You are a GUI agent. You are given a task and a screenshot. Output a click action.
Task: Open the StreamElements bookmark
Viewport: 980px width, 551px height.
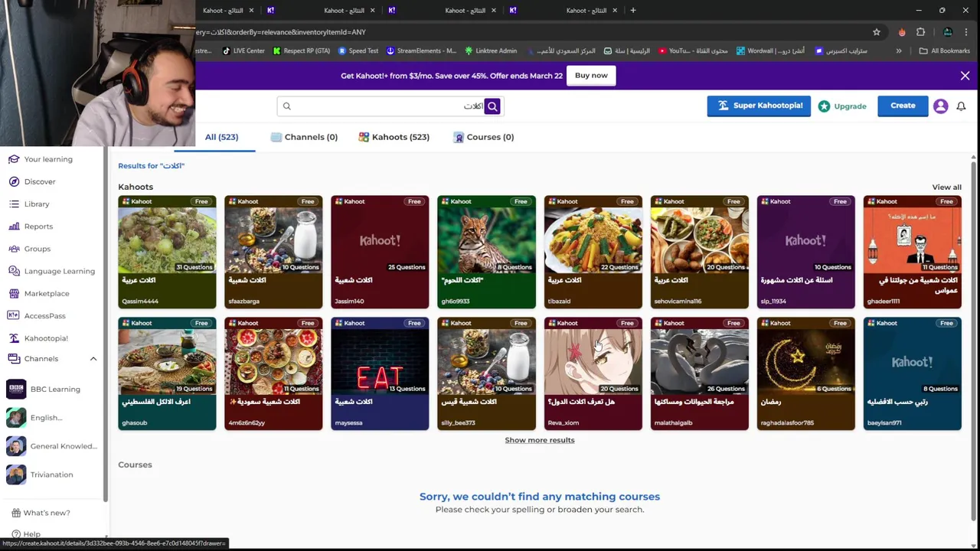(421, 51)
